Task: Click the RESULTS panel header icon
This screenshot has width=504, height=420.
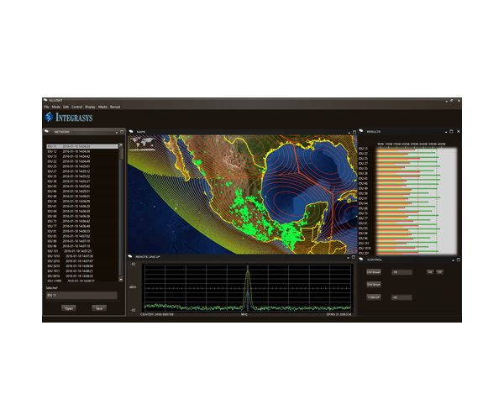Action: click(361, 131)
